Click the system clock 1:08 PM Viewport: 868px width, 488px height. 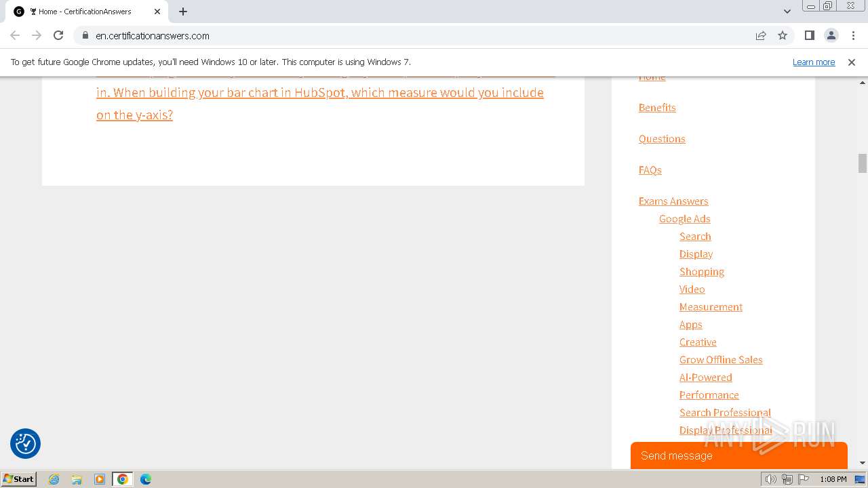coord(833,479)
